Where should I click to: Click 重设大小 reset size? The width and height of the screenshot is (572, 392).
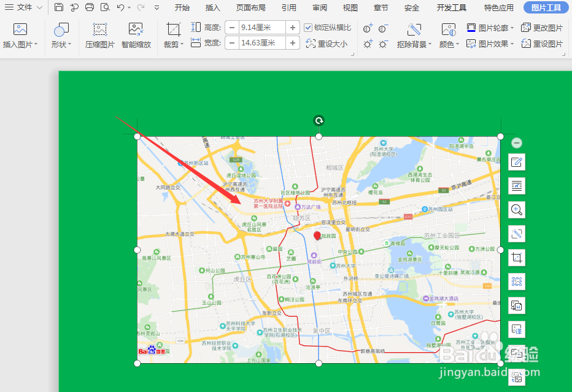point(327,44)
